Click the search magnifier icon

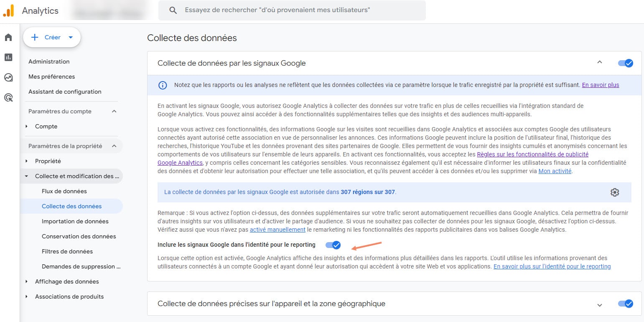tap(173, 10)
